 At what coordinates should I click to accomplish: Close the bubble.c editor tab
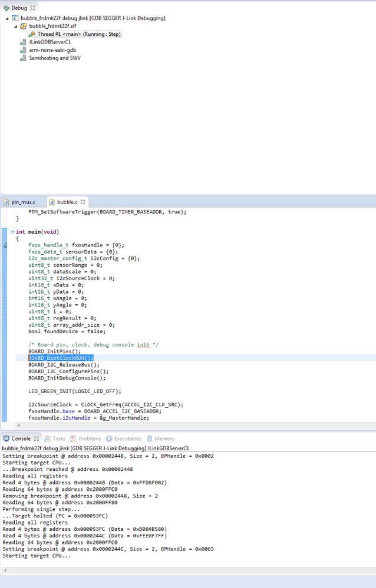tap(83, 202)
